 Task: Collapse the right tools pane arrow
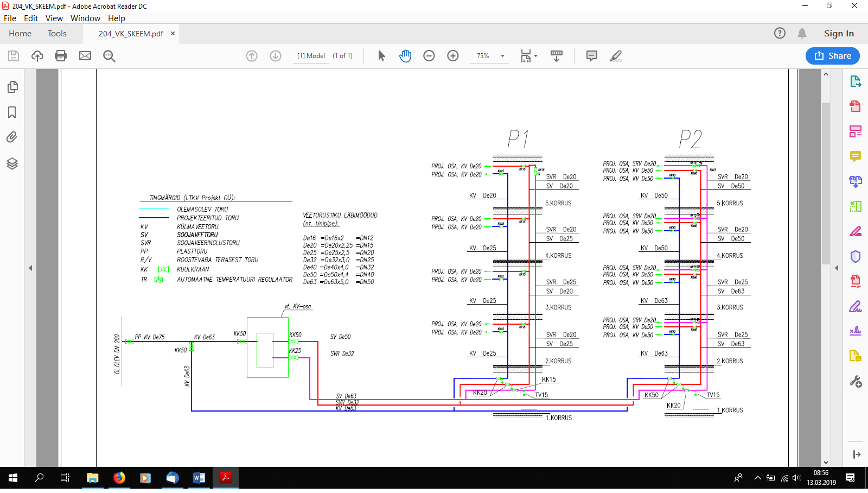click(x=837, y=268)
